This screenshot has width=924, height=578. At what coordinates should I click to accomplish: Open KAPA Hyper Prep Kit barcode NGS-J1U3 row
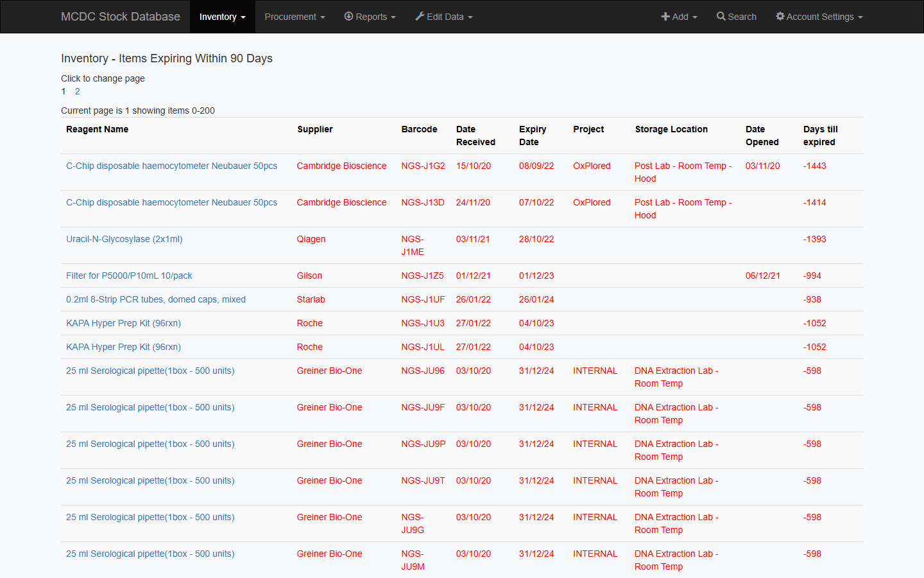pos(123,323)
